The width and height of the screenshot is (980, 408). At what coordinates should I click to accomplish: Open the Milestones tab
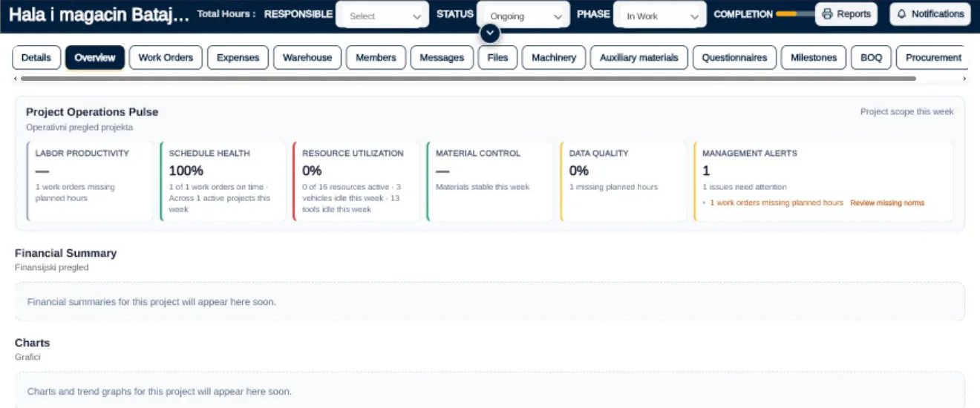pos(814,58)
